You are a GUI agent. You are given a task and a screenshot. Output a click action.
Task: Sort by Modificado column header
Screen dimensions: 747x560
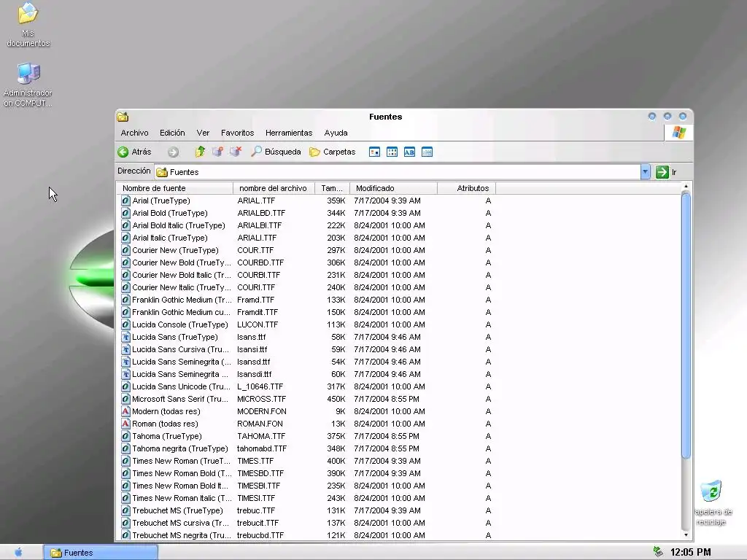(x=393, y=188)
